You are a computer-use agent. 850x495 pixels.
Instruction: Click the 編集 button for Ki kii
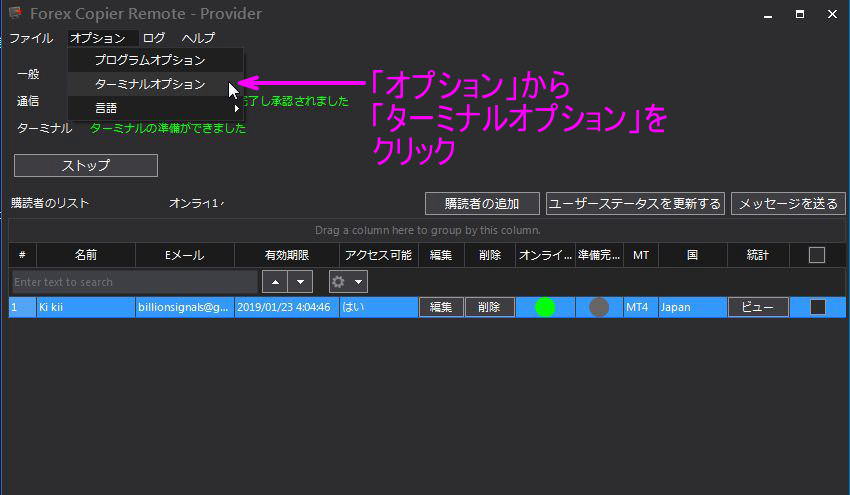click(x=441, y=307)
